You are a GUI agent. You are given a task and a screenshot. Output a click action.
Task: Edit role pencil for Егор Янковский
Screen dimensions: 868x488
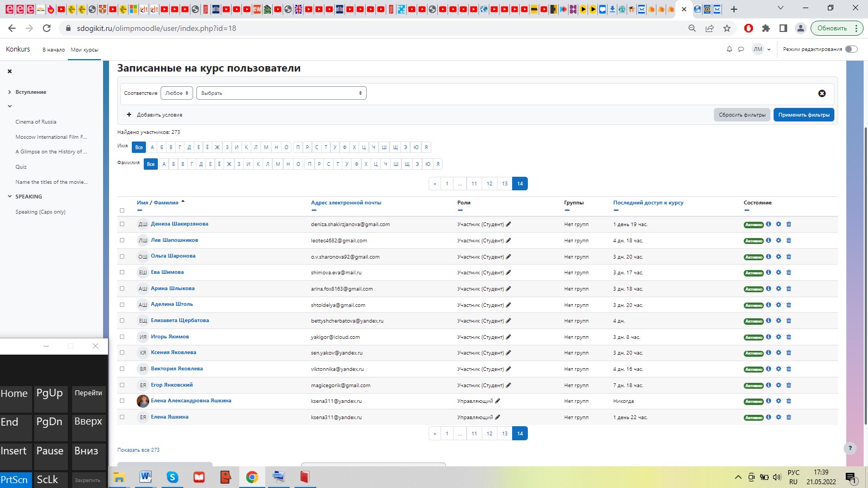click(508, 385)
